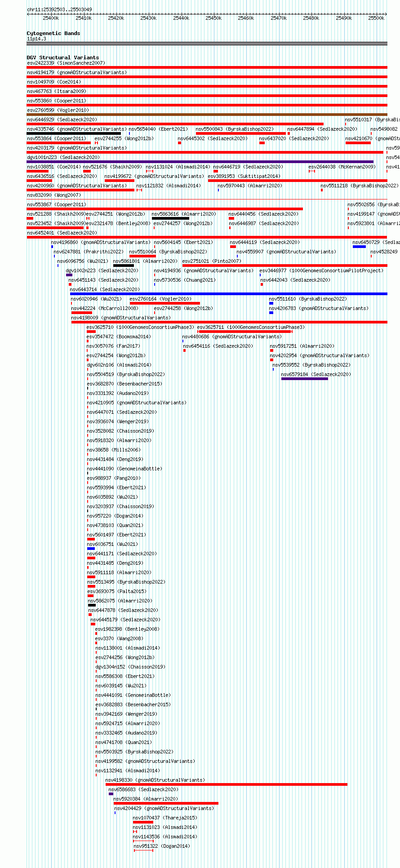Select nsv521676 (Shaikh2009) label
Image resolution: width=400 pixels, height=868 pixels.
[x=112, y=167]
